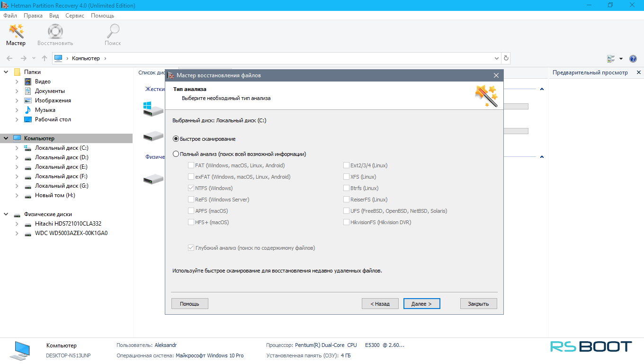Click the Локальный диск (C:) drive icon
This screenshot has width=644, height=364.
coord(28,148)
